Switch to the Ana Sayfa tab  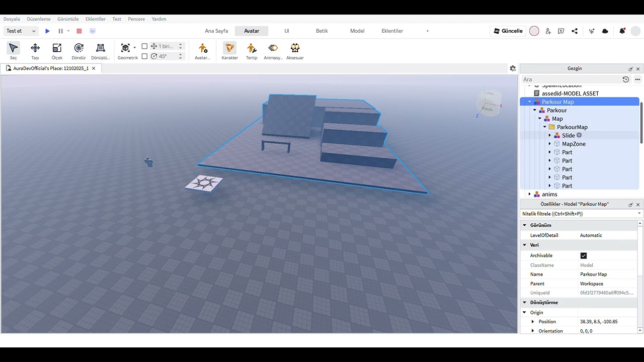pos(216,31)
